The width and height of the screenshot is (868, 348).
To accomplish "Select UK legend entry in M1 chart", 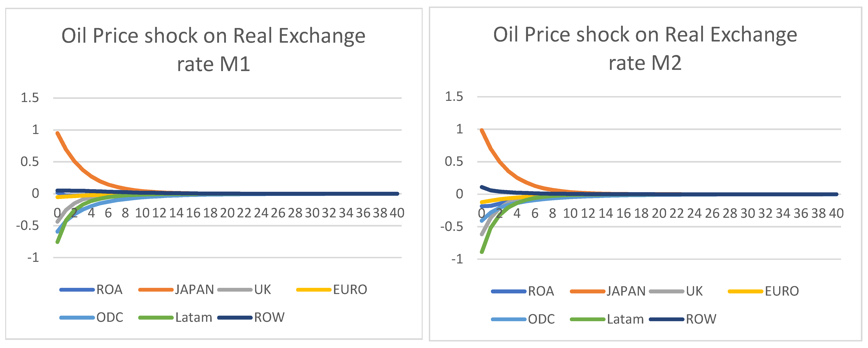I will click(244, 290).
